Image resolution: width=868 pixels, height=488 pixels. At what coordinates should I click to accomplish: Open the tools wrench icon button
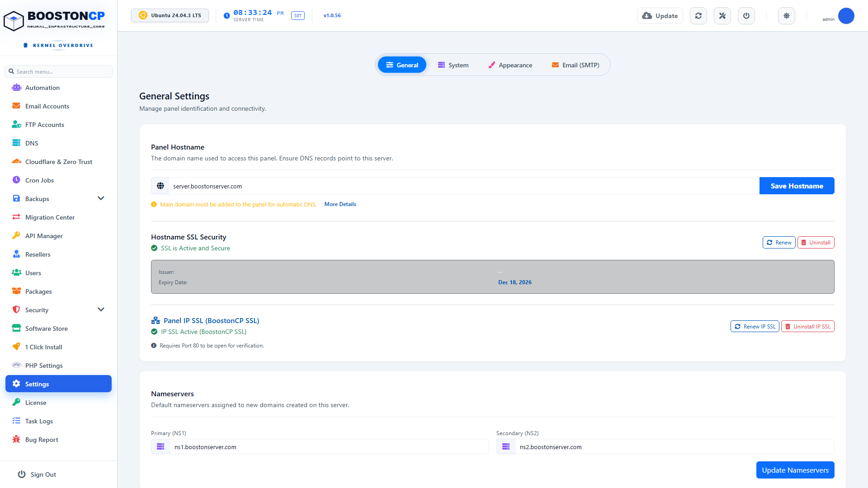(722, 16)
